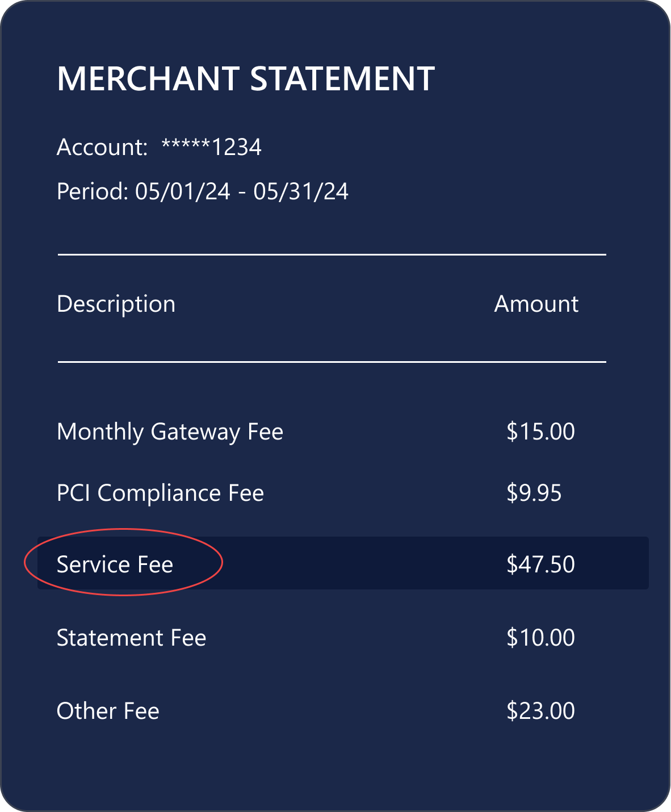This screenshot has width=671, height=812.
Task: Click the $23.00 other fee amount
Action: pyautogui.click(x=540, y=711)
